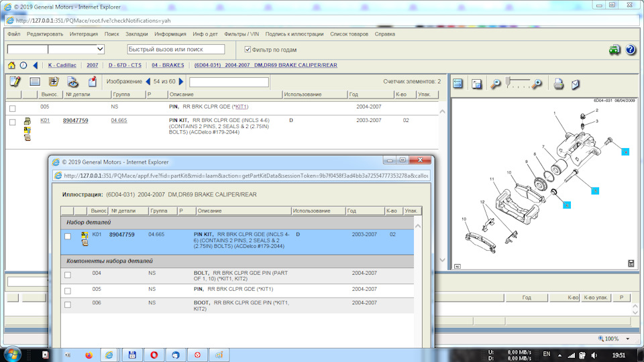Open the Фильтры / VIN menu
Viewport: 644px width, 362px height.
(x=241, y=34)
